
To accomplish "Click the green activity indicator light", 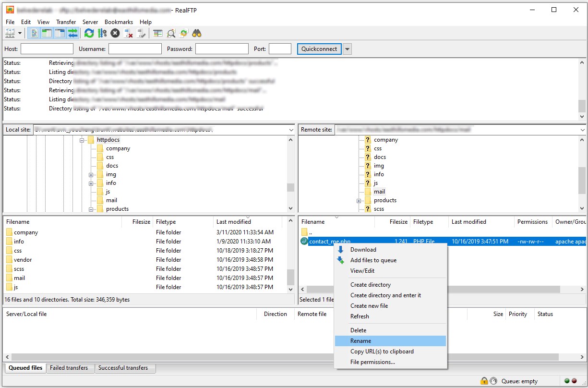I will (567, 381).
